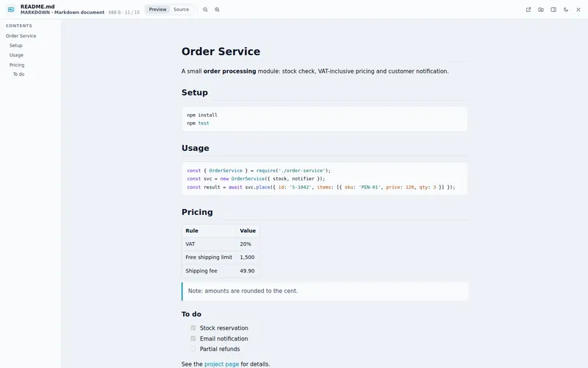This screenshot has width=588, height=368.
Task: Zoom in on the document preview
Action: (217, 10)
